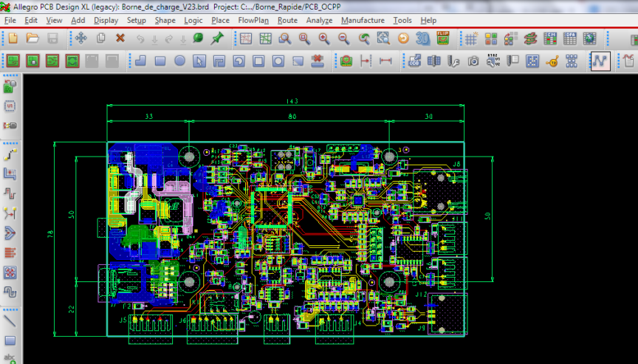Click the Zoom In magnifier icon
Screen dimensions: 638x364
[324, 38]
